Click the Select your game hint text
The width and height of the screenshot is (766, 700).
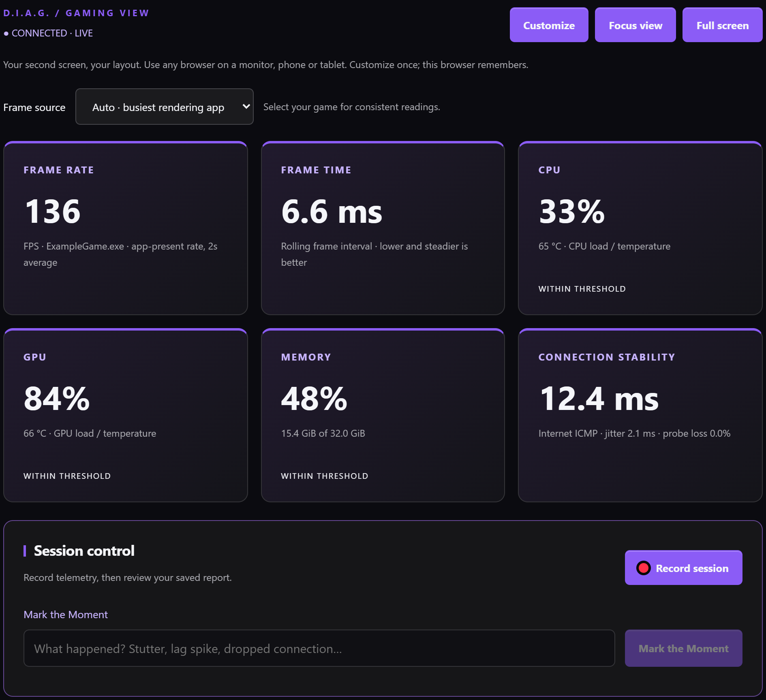point(351,107)
